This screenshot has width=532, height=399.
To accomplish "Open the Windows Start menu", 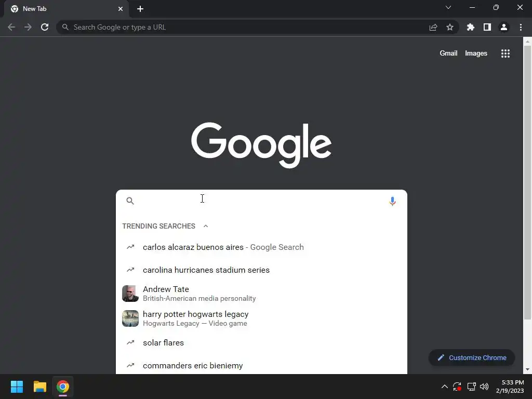I will coord(17,387).
